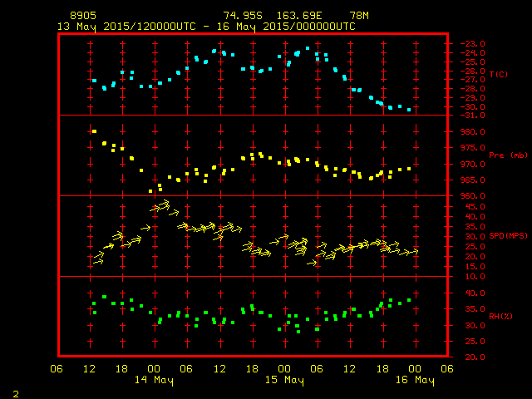Click the 35.0 wind speed tick label
532x399 pixels.
coord(475,227)
